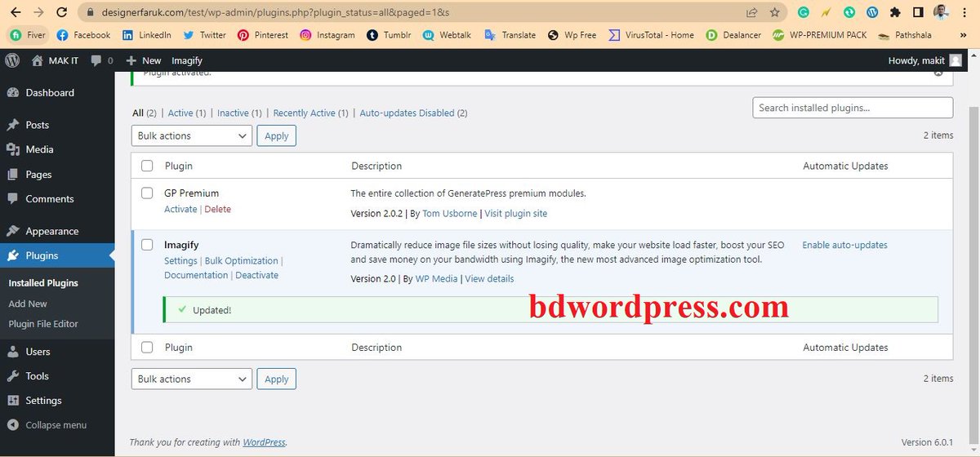Open the WordPress extension icon in toolbar
The image size is (980, 457).
click(872, 12)
